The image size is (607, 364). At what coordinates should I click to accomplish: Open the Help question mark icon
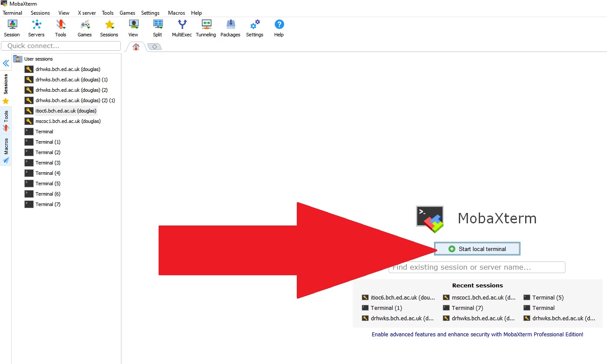click(x=279, y=28)
